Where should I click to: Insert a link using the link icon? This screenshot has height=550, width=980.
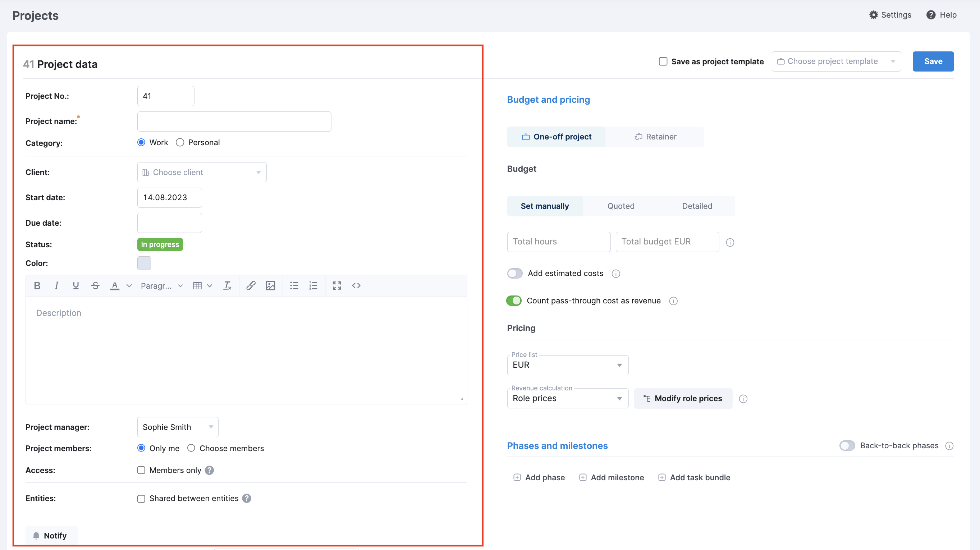coord(251,285)
